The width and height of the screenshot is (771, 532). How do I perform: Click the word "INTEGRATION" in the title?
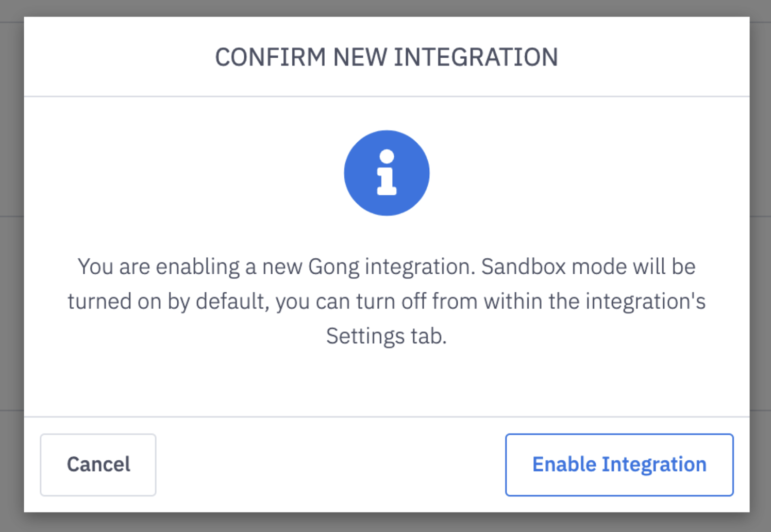click(476, 57)
